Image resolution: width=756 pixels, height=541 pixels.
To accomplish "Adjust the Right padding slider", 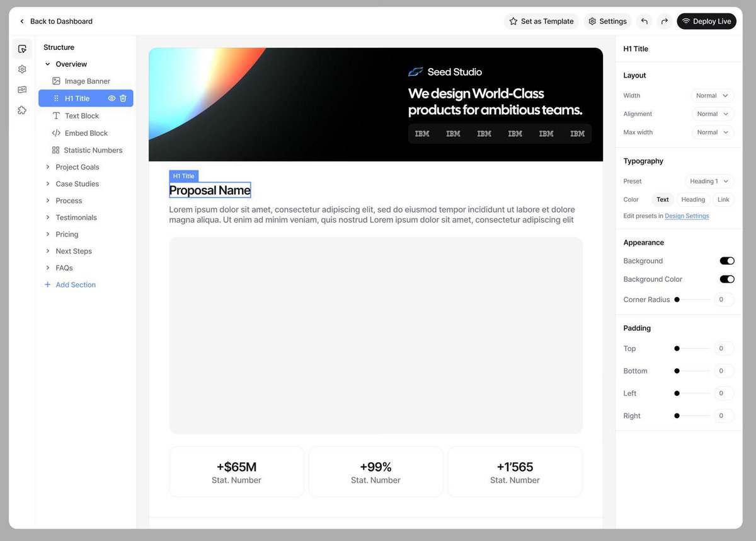I will pyautogui.click(x=692, y=416).
